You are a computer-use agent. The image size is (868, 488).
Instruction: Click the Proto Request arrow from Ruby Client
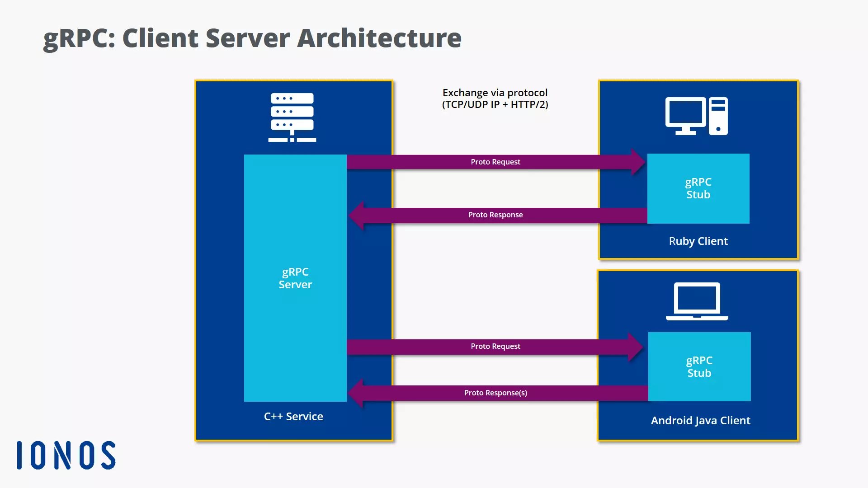pos(495,161)
